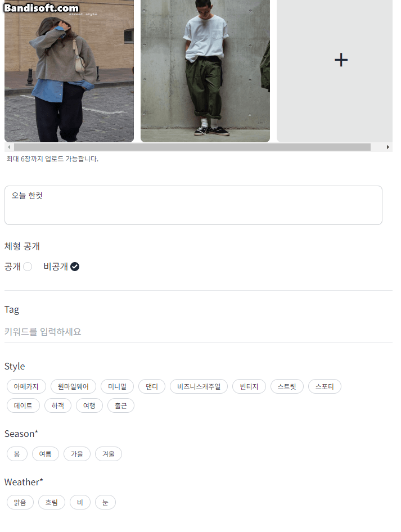The height and width of the screenshot is (532, 401).
Task: Click the plus icon to add photo
Action: [341, 60]
